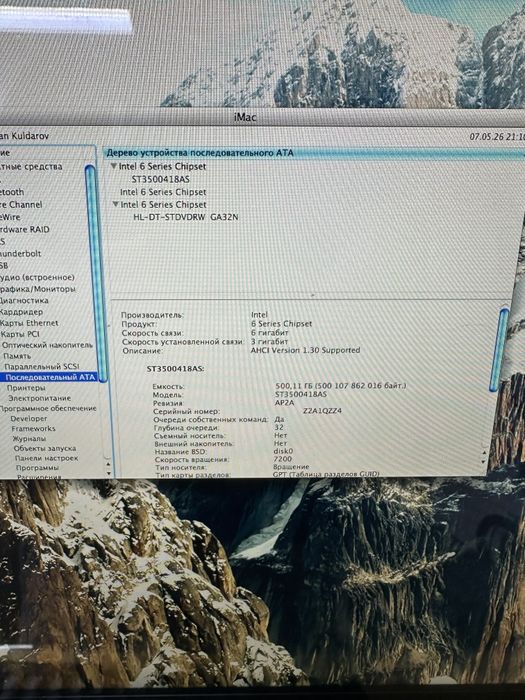Open the Кардридер sidebar entry
The image size is (525, 700).
pyautogui.click(x=21, y=312)
